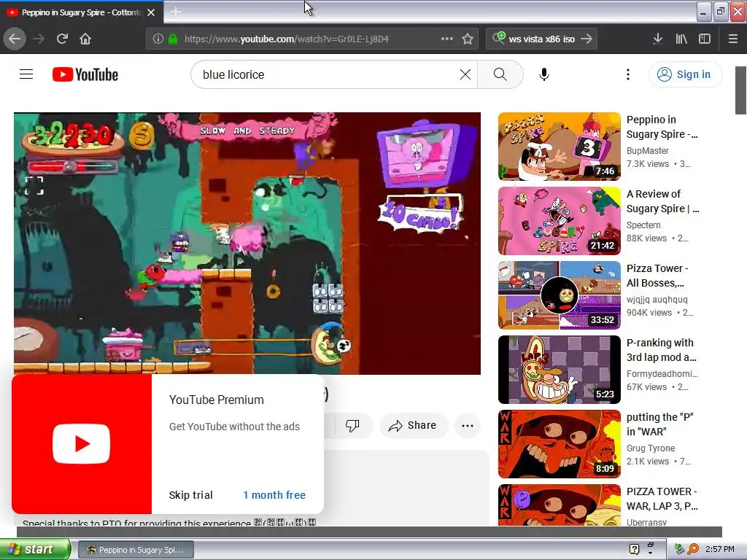Open the Firefox hamburger menu
Viewport: 747px width, 560px height.
(732, 39)
